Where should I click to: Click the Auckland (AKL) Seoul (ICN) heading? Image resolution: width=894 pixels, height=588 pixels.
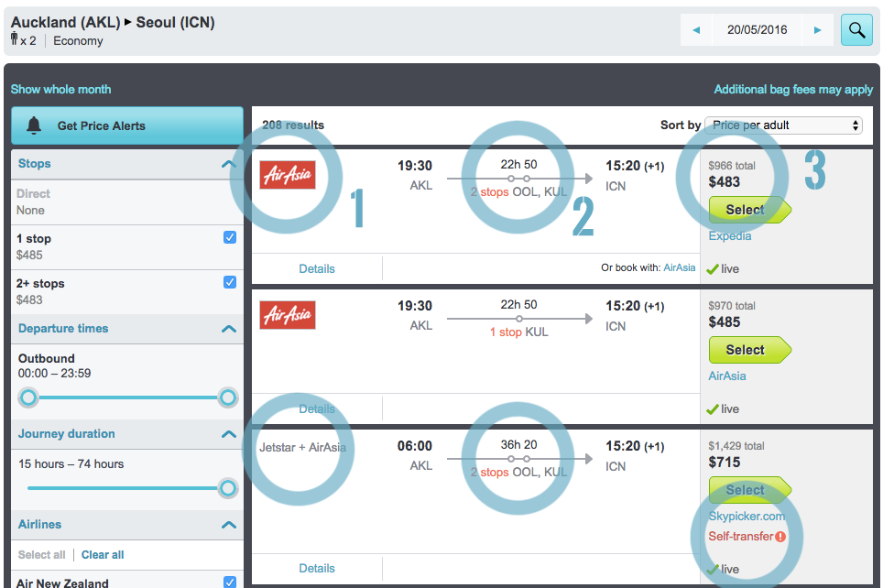[x=113, y=22]
